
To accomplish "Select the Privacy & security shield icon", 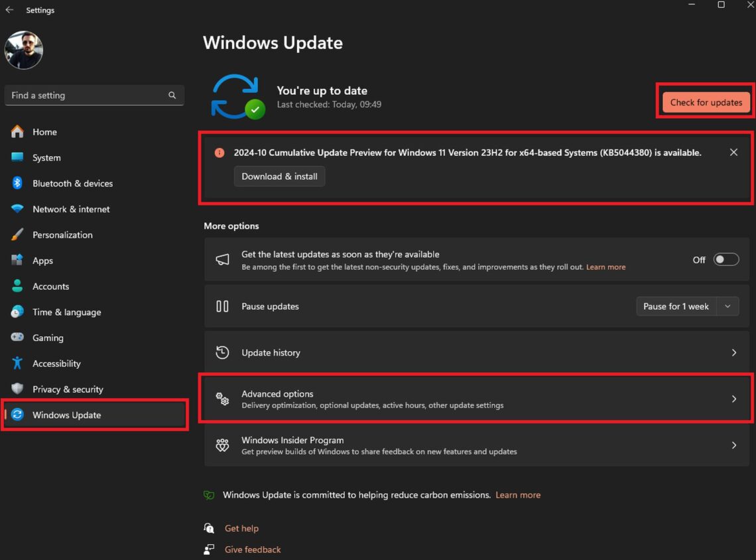I will [18, 389].
